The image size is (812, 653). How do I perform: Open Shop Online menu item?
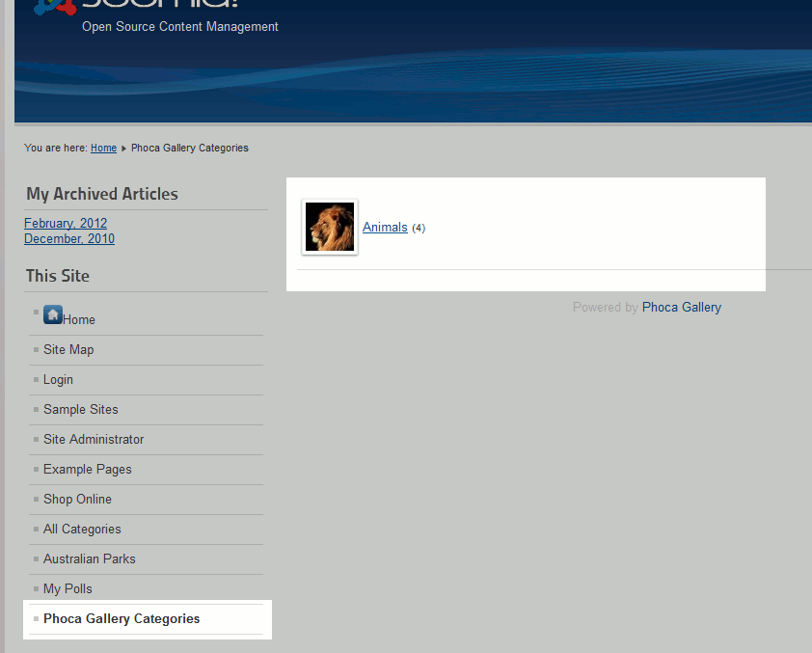78,500
